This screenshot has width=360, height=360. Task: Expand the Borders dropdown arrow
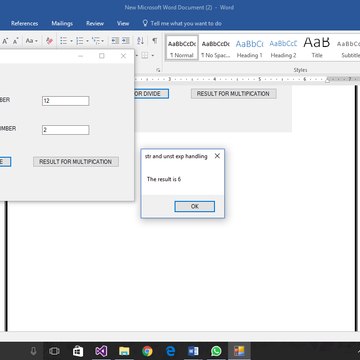coord(152,55)
